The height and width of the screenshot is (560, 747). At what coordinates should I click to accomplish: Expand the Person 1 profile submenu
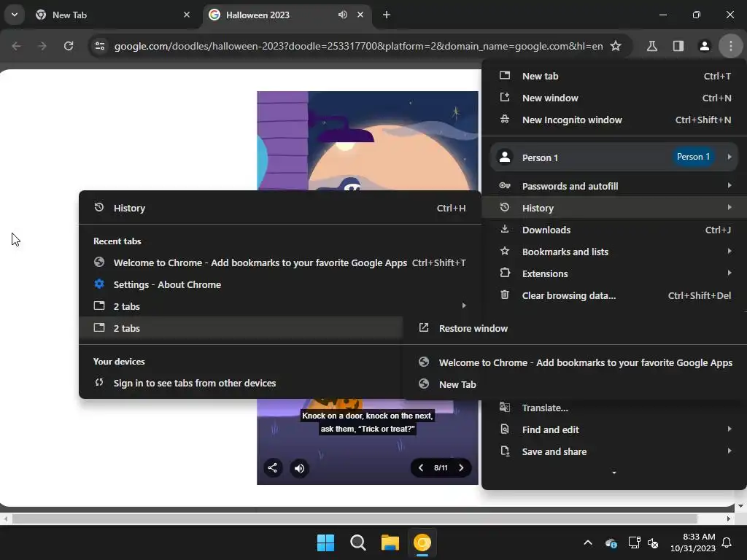(x=614, y=157)
